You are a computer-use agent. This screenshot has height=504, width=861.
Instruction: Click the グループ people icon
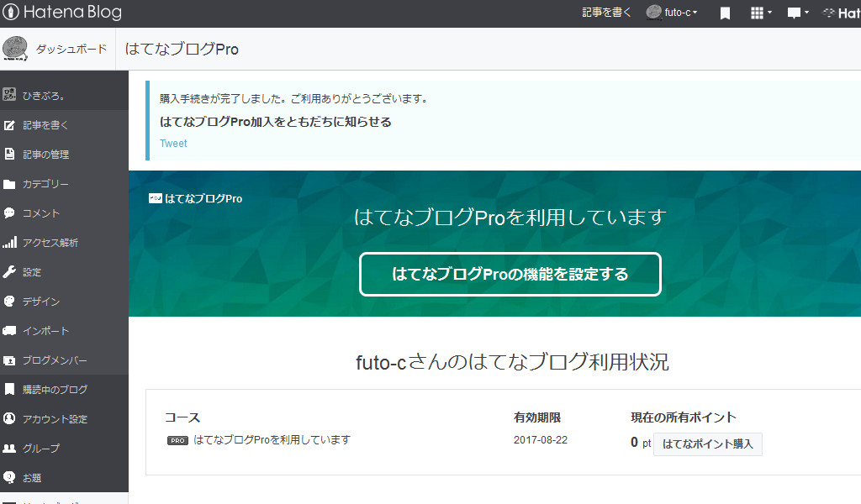9,448
